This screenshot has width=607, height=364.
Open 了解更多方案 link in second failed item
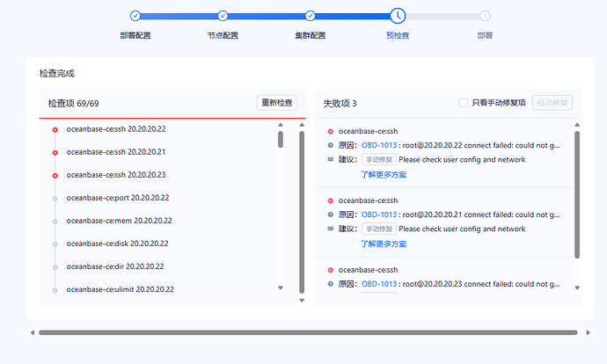tap(384, 244)
